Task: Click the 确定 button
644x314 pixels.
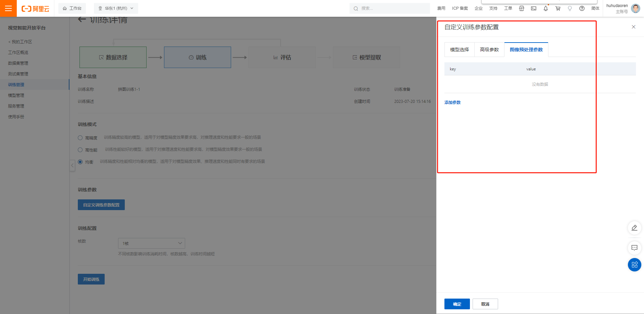Action: (x=457, y=304)
